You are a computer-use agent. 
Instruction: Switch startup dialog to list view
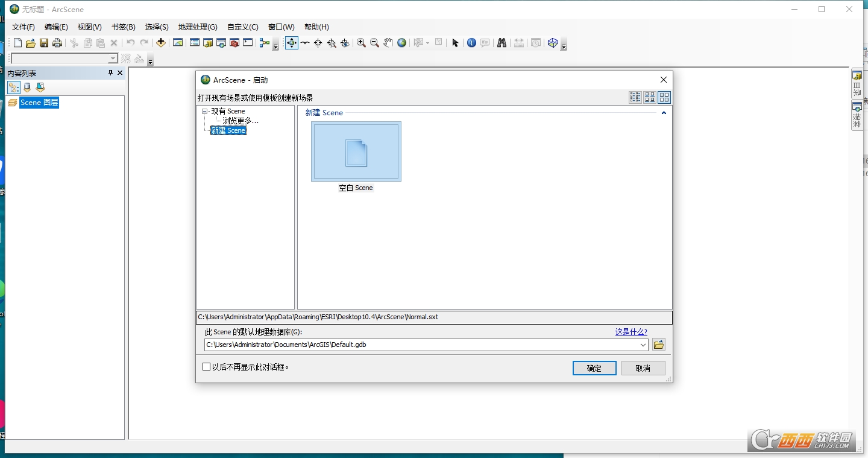pyautogui.click(x=635, y=97)
